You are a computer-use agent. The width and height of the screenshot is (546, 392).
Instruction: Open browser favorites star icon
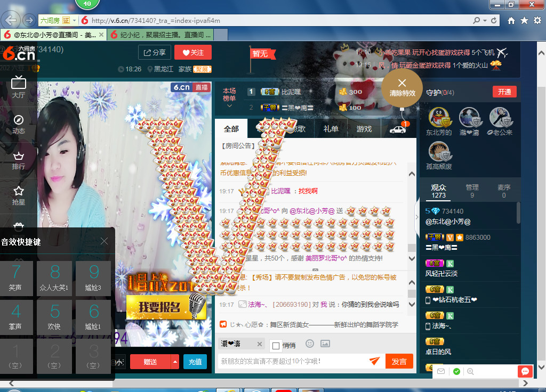(525, 21)
